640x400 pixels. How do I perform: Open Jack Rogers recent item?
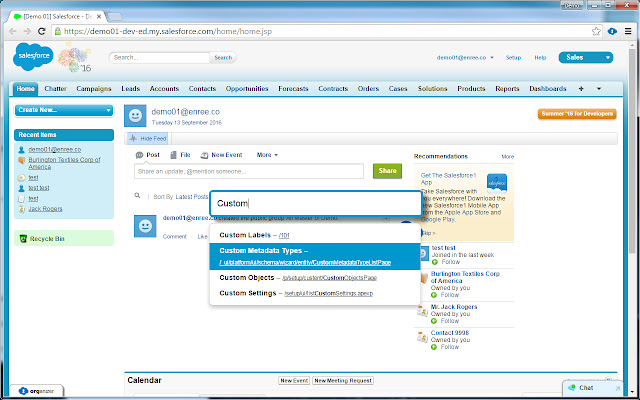pos(45,209)
